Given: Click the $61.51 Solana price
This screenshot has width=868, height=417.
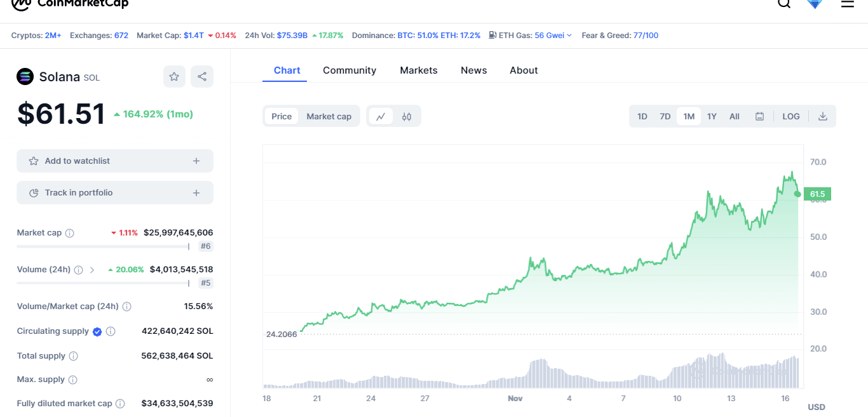Looking at the screenshot, I should 61,114.
